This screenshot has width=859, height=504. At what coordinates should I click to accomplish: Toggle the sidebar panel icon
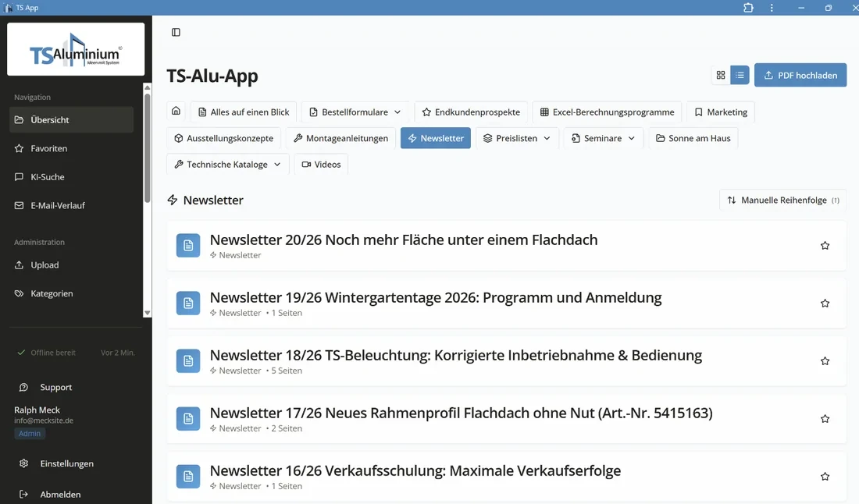176,32
